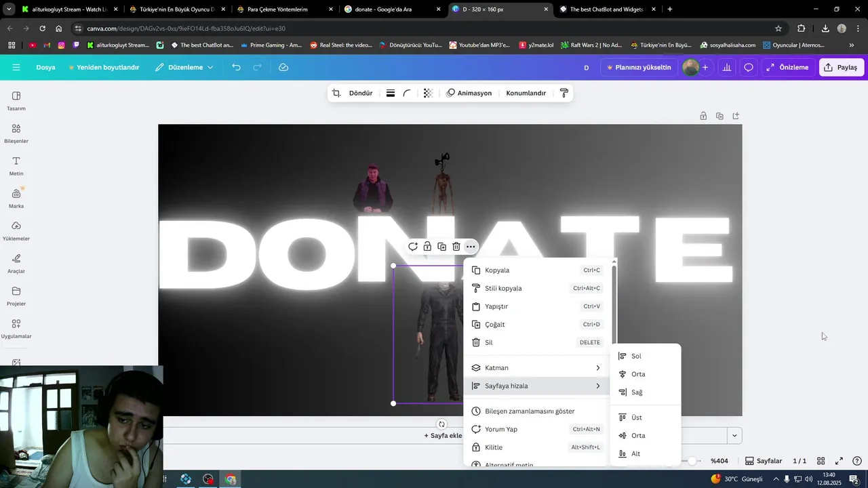Click Döndür flip button
Image resolution: width=868 pixels, height=488 pixels.
tap(361, 93)
